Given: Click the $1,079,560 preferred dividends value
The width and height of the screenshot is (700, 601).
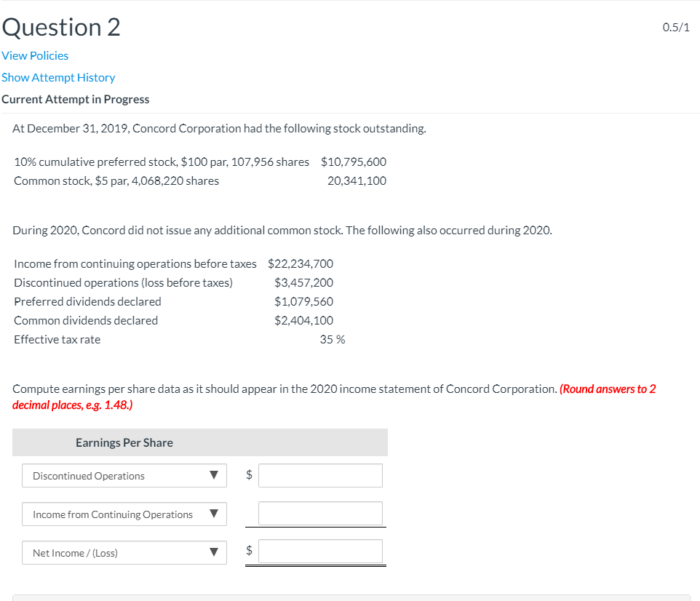Looking at the screenshot, I should pos(303,302).
